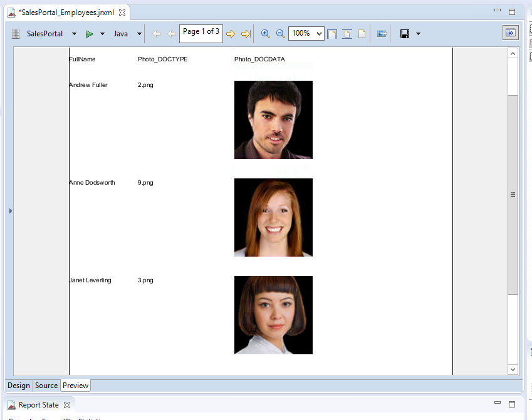This screenshot has width=532, height=420.
Task: Open the 100% zoom level combo box
Action: pos(306,33)
